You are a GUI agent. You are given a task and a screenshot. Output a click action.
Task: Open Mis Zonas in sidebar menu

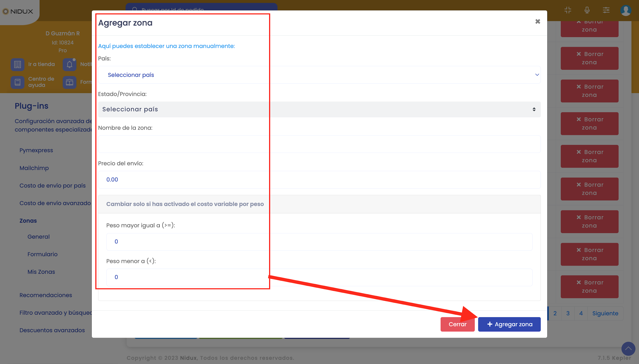point(41,272)
